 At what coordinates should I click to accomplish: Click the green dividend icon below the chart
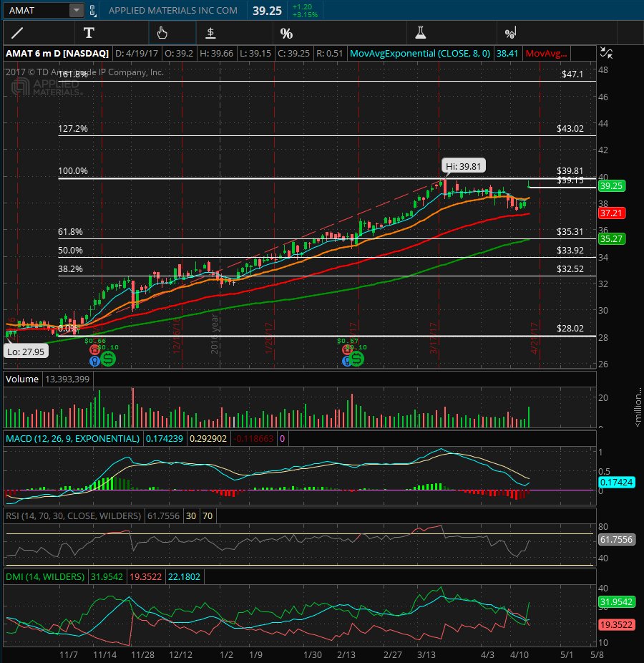pos(107,359)
